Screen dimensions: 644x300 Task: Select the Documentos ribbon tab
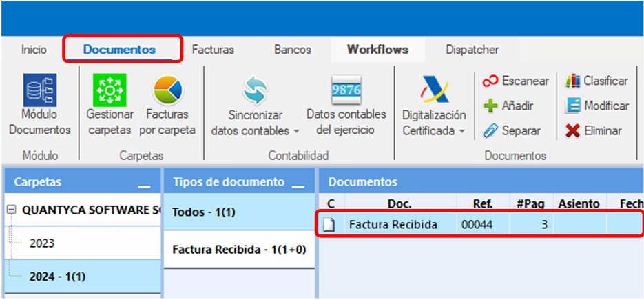pos(120,50)
